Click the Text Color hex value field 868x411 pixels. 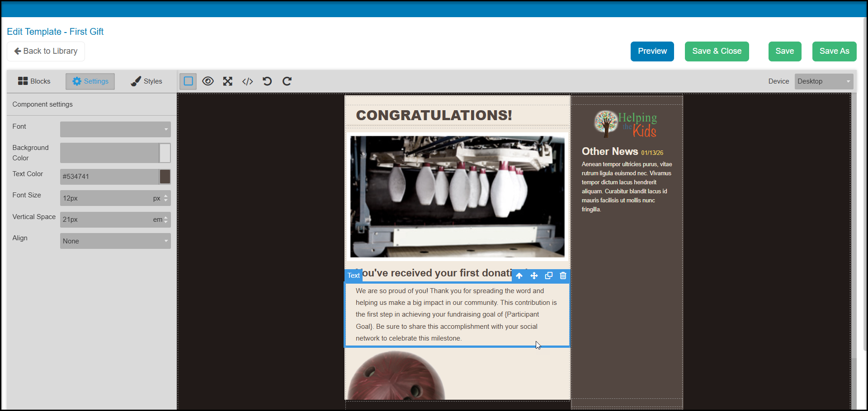109,177
